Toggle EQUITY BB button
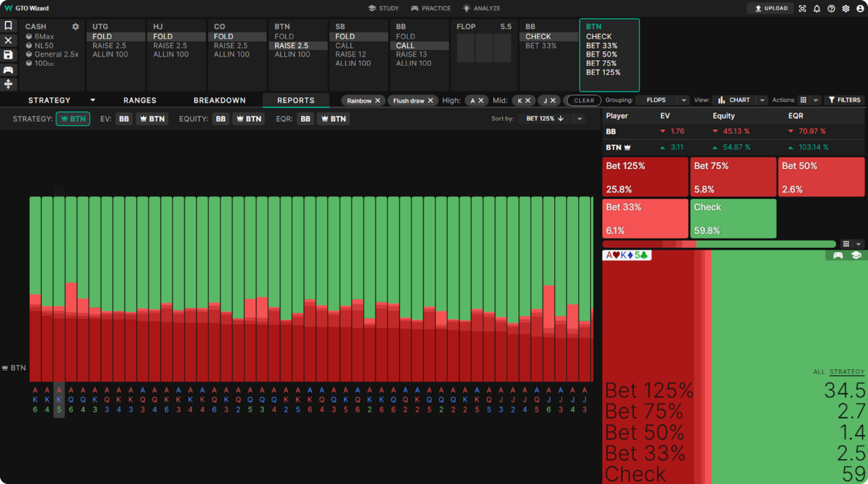868x484 pixels. (x=220, y=119)
